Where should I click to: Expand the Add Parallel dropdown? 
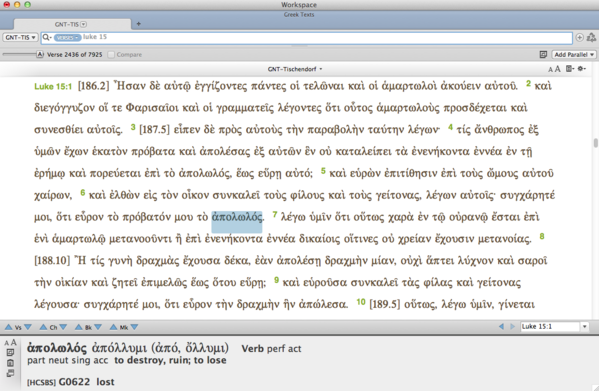pos(574,55)
